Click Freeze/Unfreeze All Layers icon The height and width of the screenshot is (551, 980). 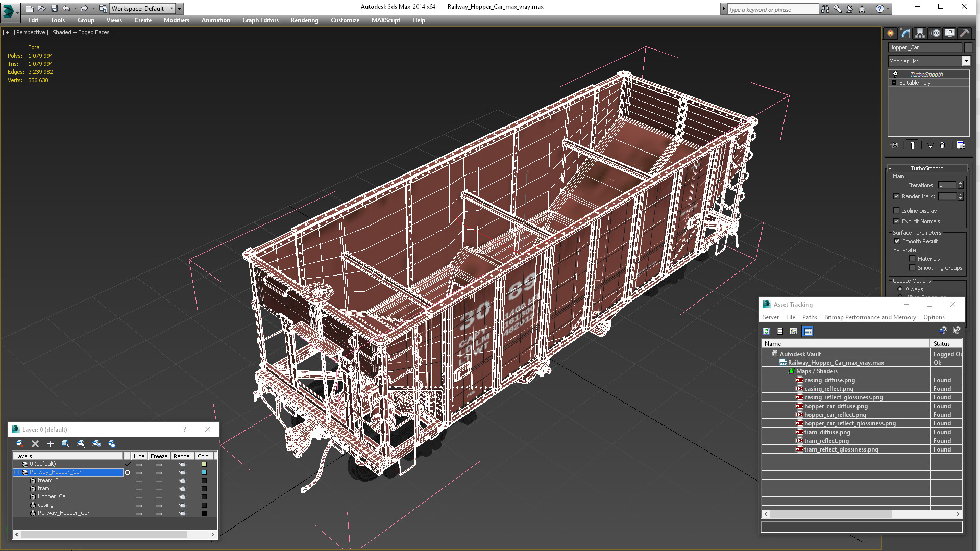(x=112, y=444)
